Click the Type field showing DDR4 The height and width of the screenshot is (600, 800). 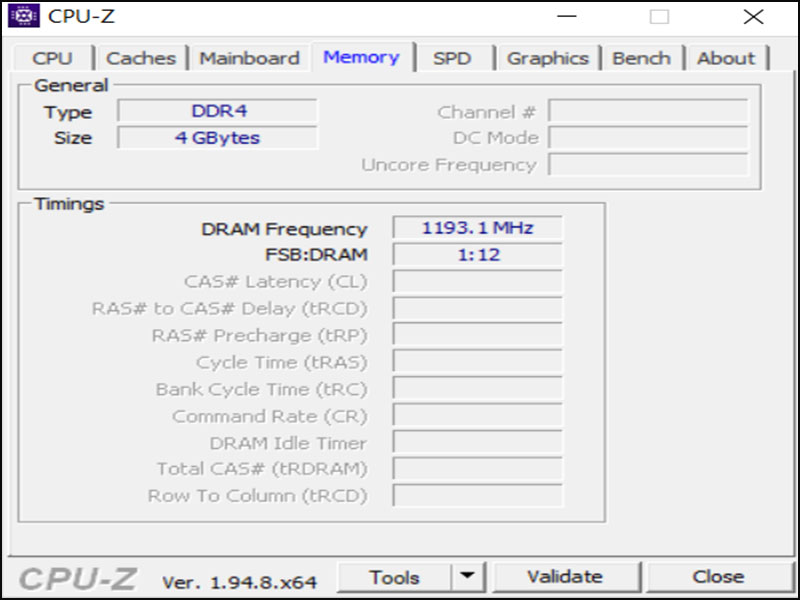coord(217,111)
